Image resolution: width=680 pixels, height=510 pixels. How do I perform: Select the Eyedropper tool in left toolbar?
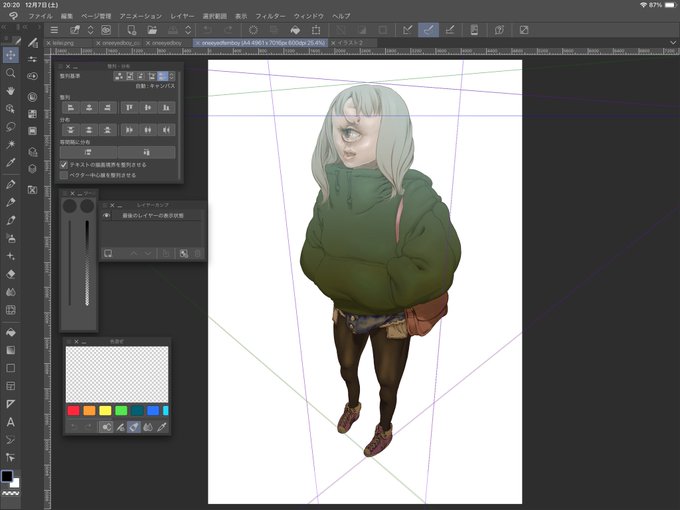coord(10,163)
